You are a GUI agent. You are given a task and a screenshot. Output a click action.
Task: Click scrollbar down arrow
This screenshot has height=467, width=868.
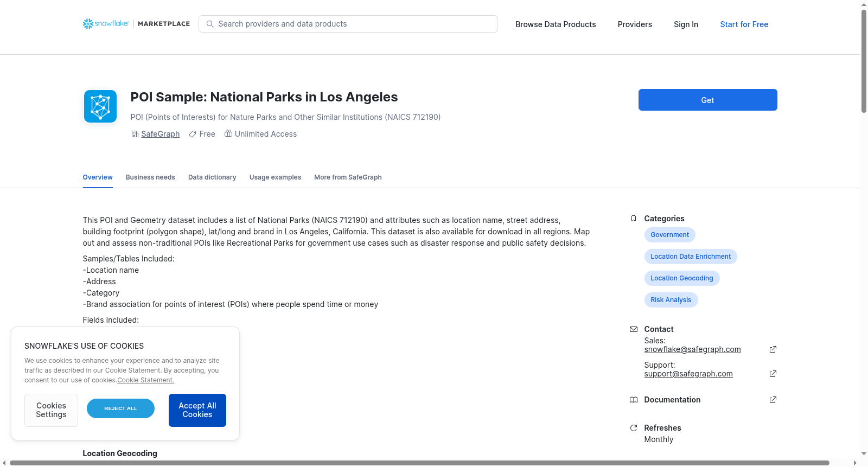(864, 453)
